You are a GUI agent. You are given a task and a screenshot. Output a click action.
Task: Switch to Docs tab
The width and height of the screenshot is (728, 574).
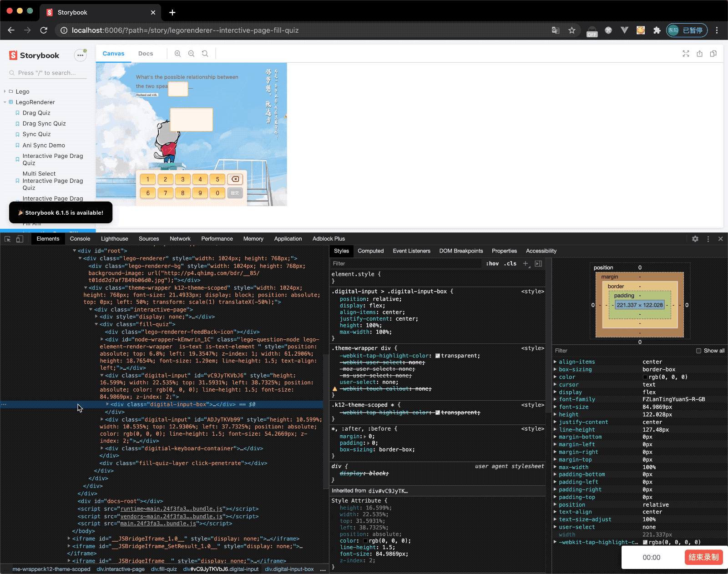point(146,54)
